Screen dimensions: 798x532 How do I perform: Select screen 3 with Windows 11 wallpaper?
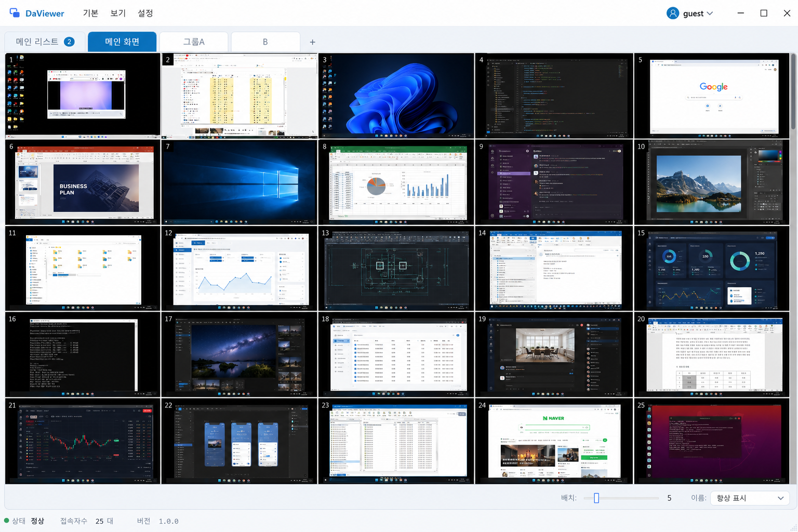tap(396, 96)
